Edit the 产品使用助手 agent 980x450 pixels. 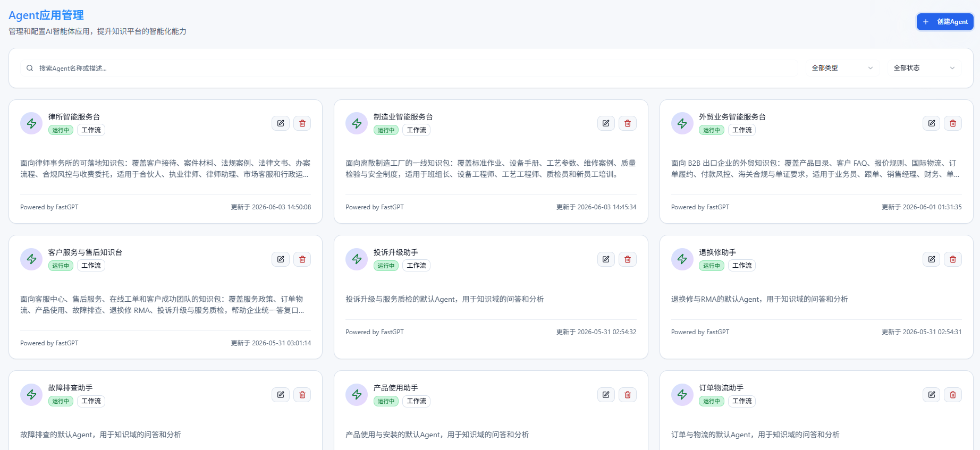[606, 395]
